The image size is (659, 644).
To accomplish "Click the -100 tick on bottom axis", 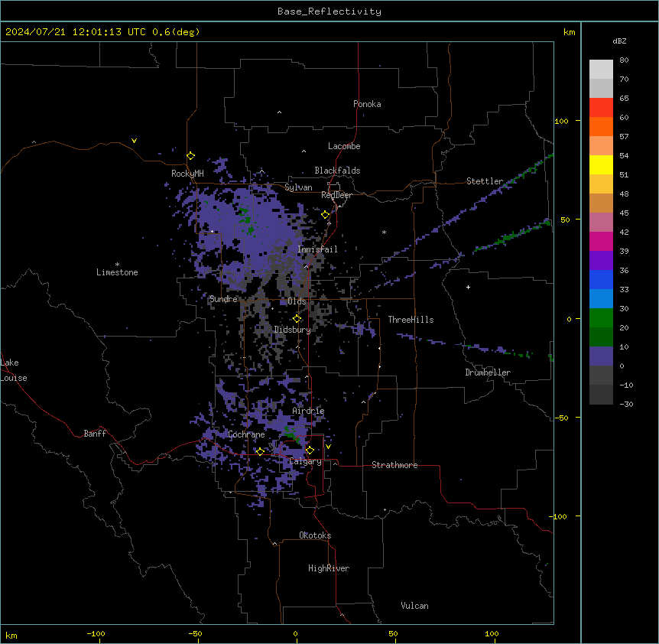I will click(x=96, y=633).
